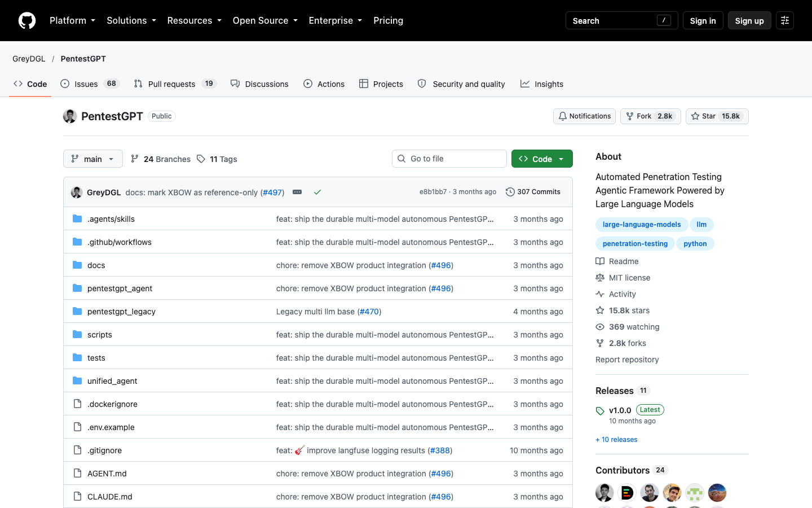
Task: Go to the Discussions tab
Action: tap(259, 84)
